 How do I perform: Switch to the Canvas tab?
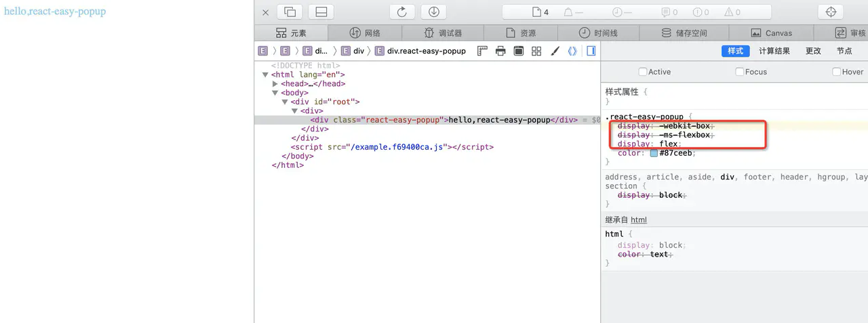(771, 33)
